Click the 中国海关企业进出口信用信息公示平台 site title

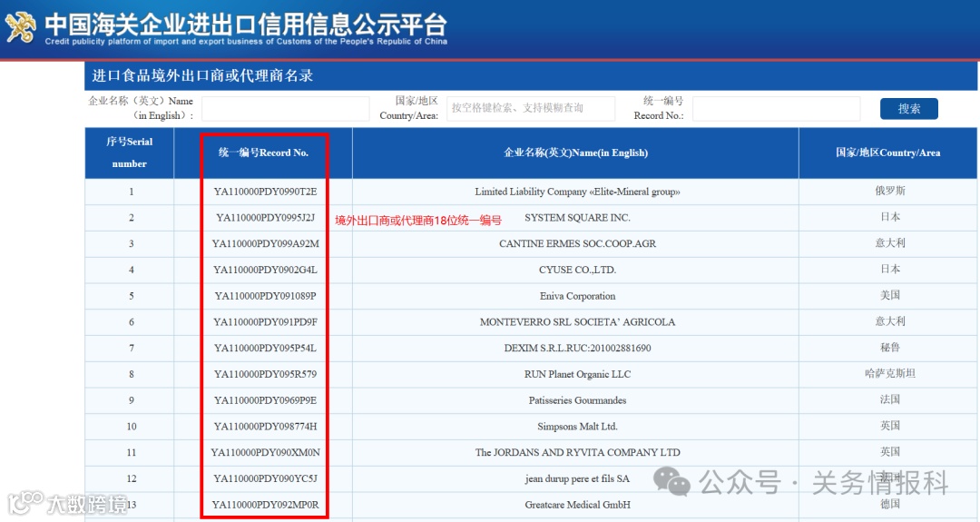click(246, 25)
